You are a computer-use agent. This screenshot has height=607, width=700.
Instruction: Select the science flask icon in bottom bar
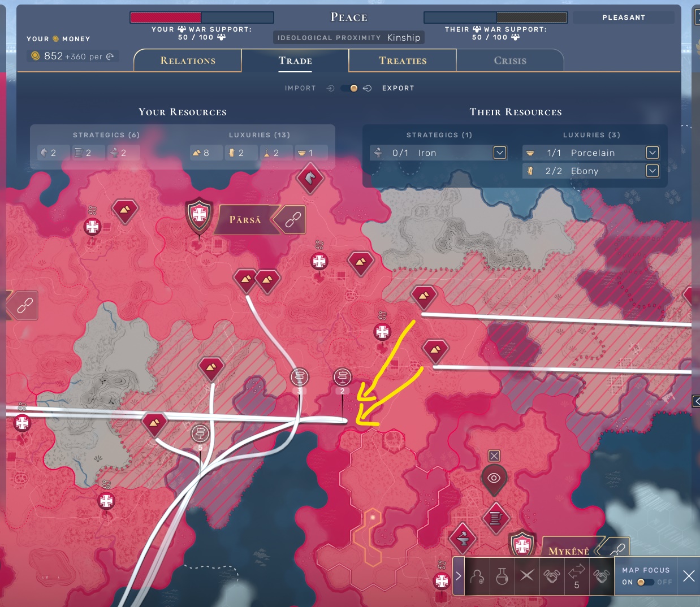click(x=502, y=576)
